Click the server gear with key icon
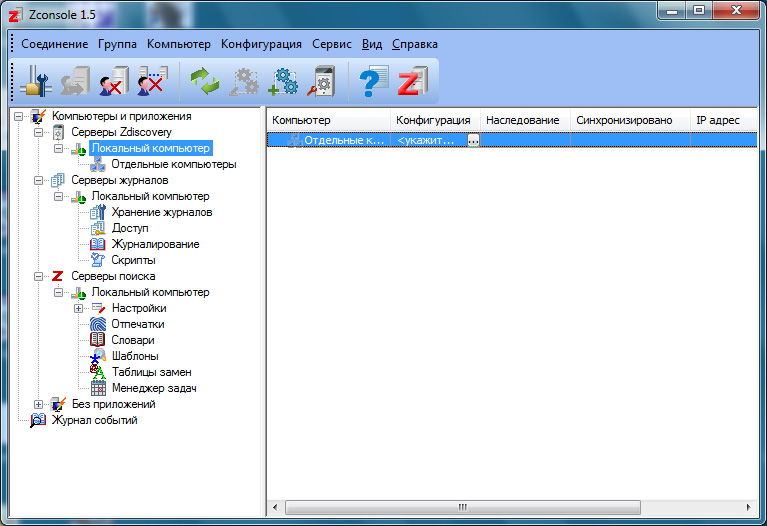Viewport: 767px width, 526px height. (x=321, y=81)
